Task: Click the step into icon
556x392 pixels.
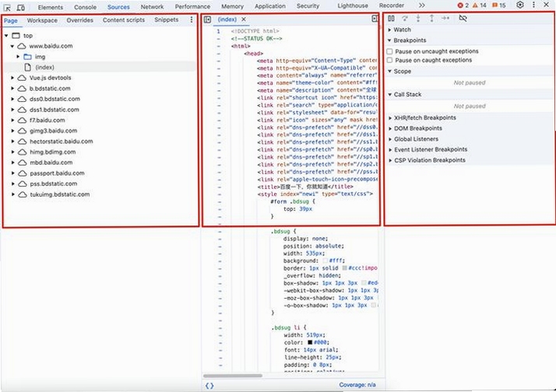Action: point(418,18)
